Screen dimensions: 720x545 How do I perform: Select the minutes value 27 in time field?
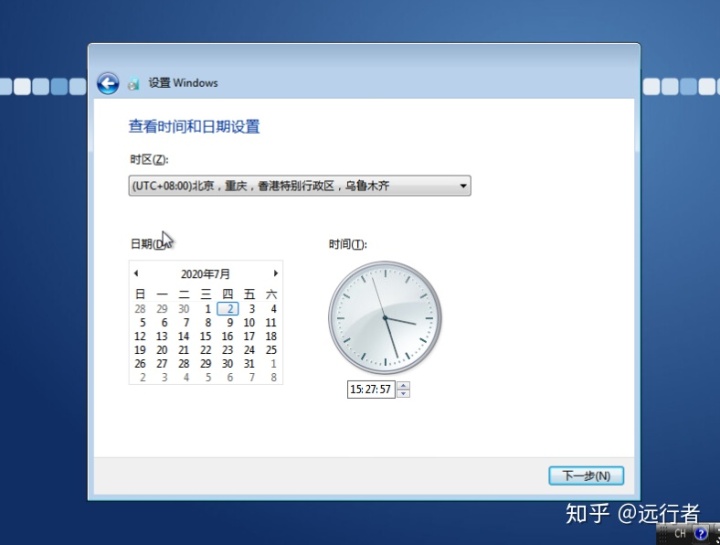tap(371, 389)
